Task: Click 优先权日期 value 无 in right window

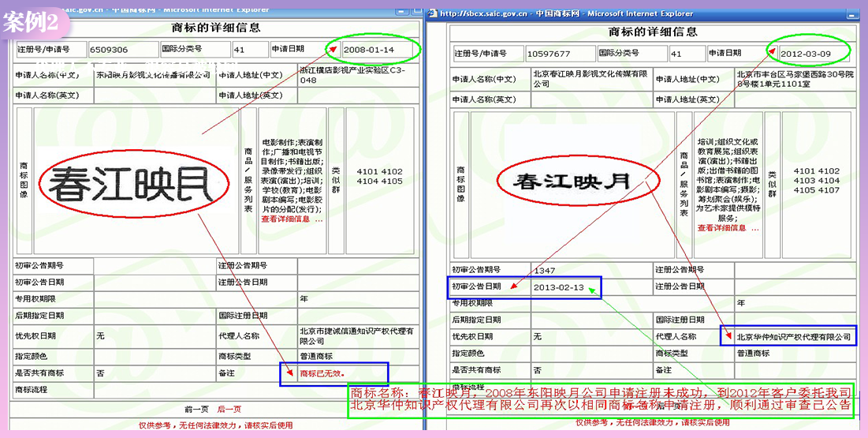Action: (537, 336)
